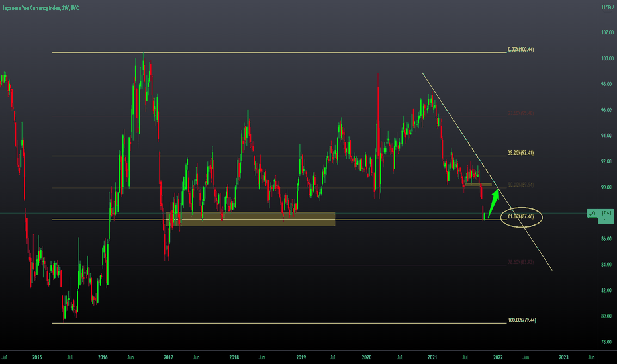The height and width of the screenshot is (364, 617).
Task: Click the 2018 time axis label
Action: [234, 357]
